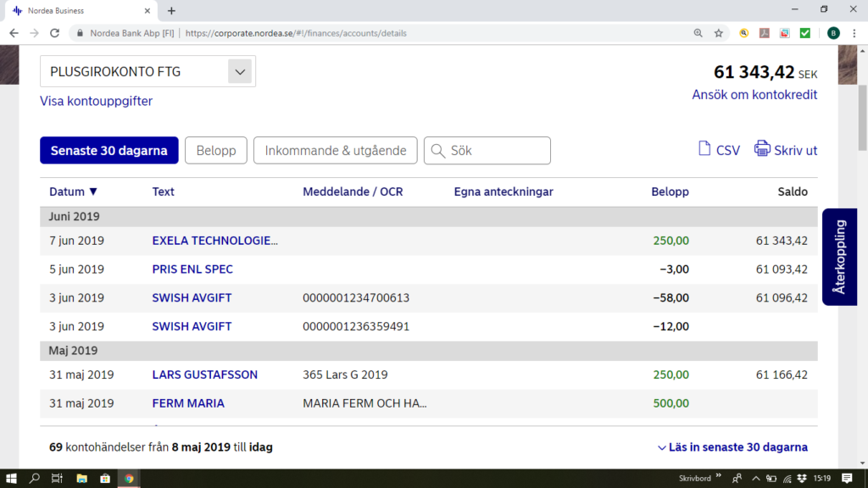This screenshot has width=868, height=488.
Task: Click the Juni 2019 group header
Action: (x=428, y=217)
